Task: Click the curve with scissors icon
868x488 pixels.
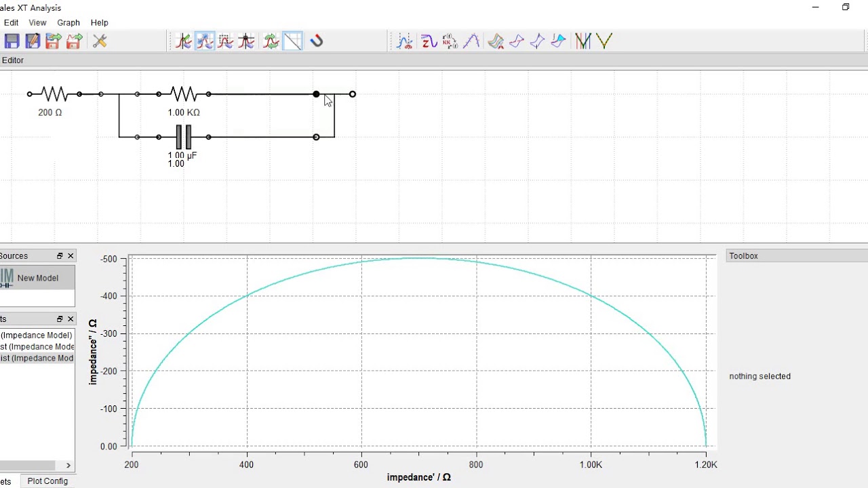Action: coord(405,41)
